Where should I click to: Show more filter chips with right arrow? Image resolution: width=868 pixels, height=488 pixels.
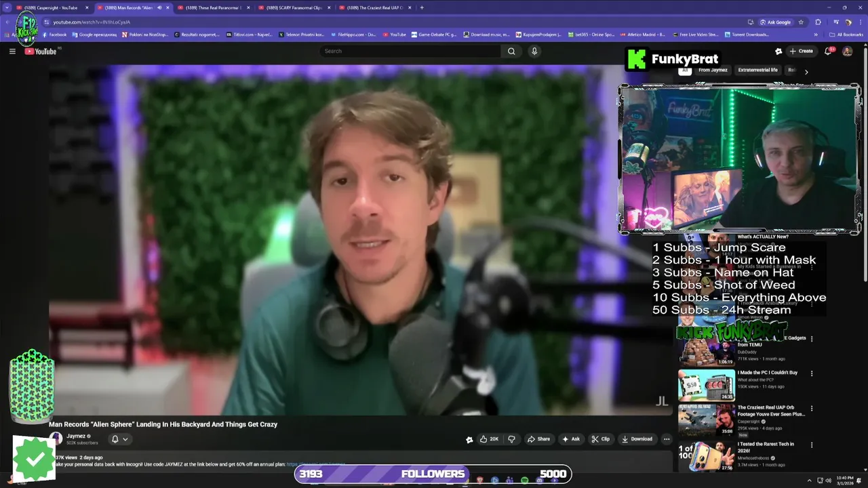[x=806, y=71]
